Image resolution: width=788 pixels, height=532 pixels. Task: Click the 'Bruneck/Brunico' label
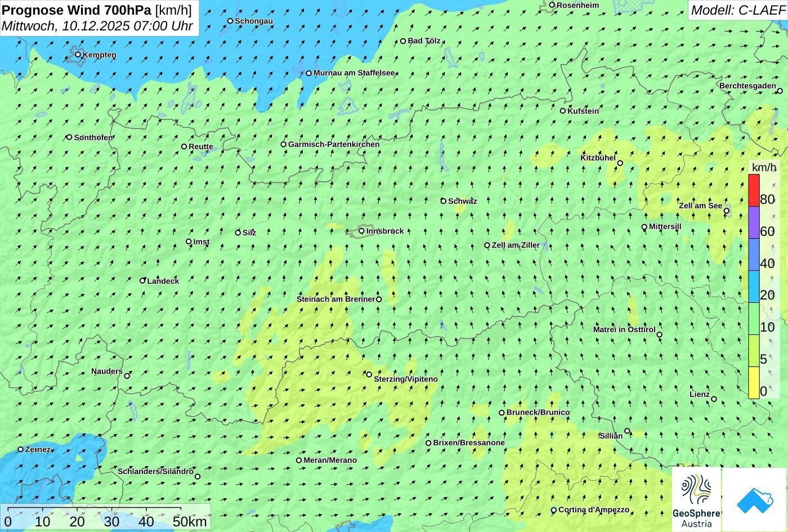(x=538, y=412)
